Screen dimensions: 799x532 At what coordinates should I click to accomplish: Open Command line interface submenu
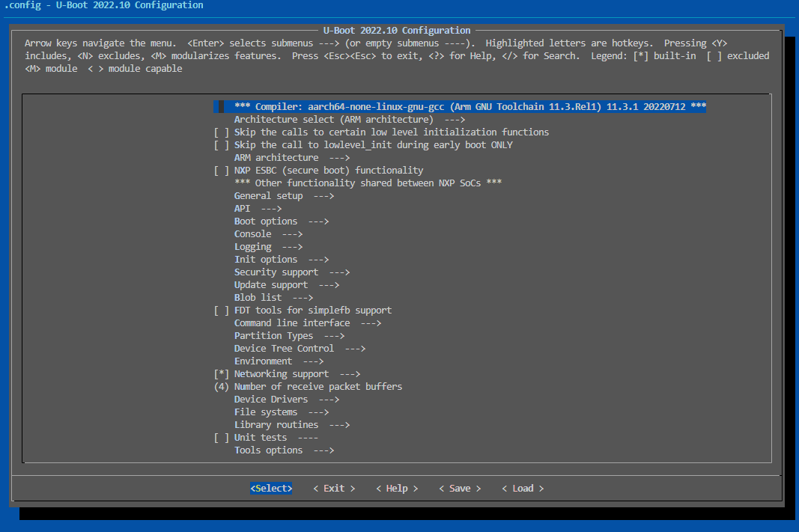click(308, 323)
